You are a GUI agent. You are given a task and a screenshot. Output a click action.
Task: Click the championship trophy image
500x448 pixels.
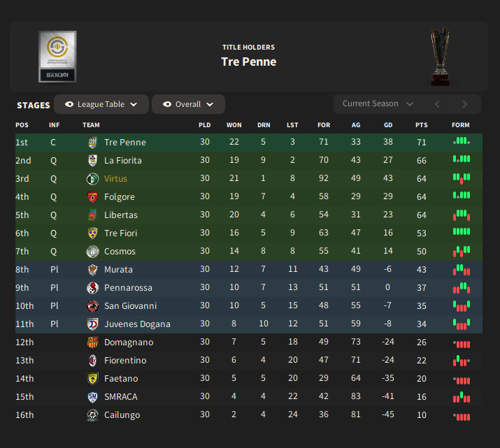click(441, 57)
